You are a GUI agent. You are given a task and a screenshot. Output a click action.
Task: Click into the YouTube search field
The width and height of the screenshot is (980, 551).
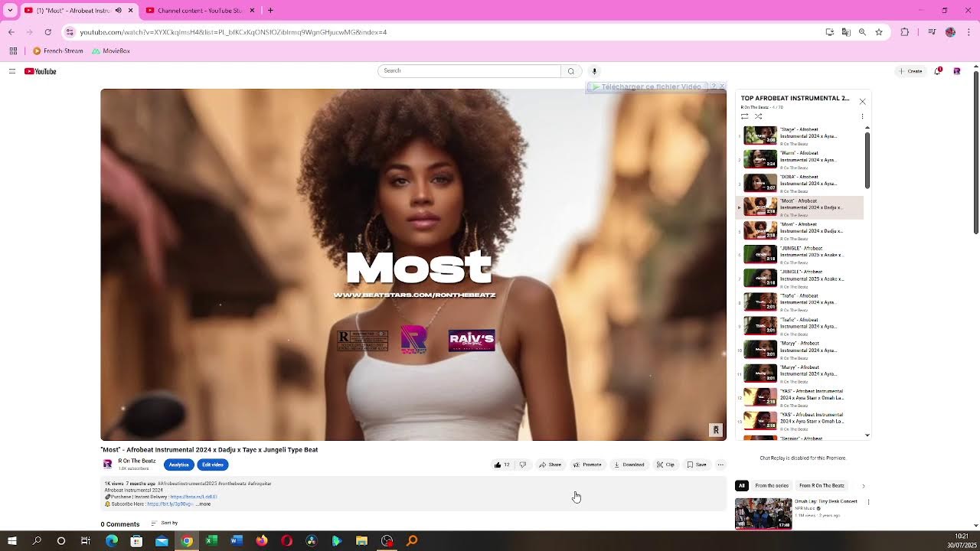point(469,71)
